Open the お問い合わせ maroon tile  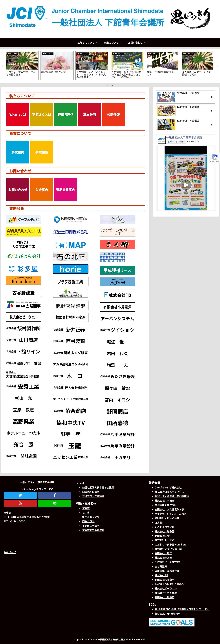point(18,190)
